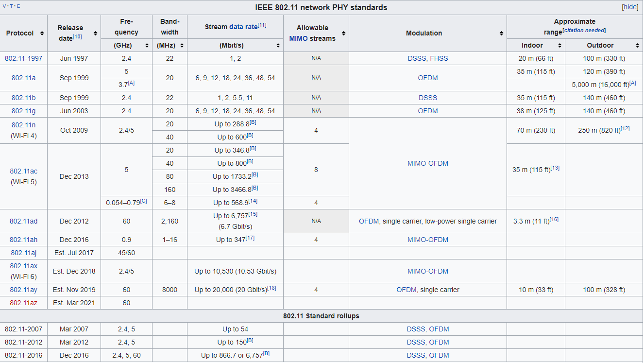
Task: Open the OFDM link in 802.11ad row
Action: [x=369, y=221]
